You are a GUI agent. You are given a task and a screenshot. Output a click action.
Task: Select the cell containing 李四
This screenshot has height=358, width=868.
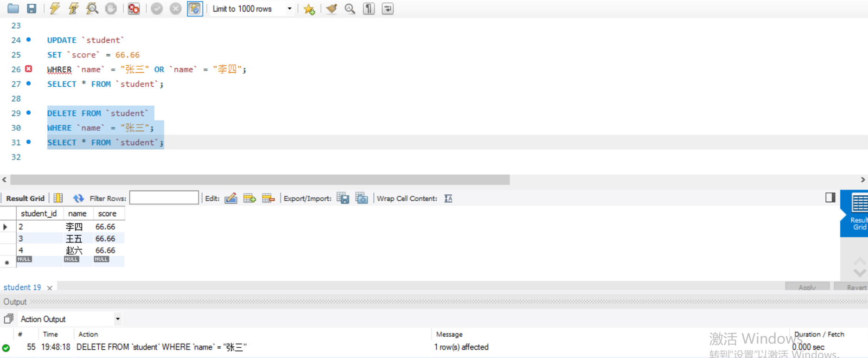(x=78, y=227)
